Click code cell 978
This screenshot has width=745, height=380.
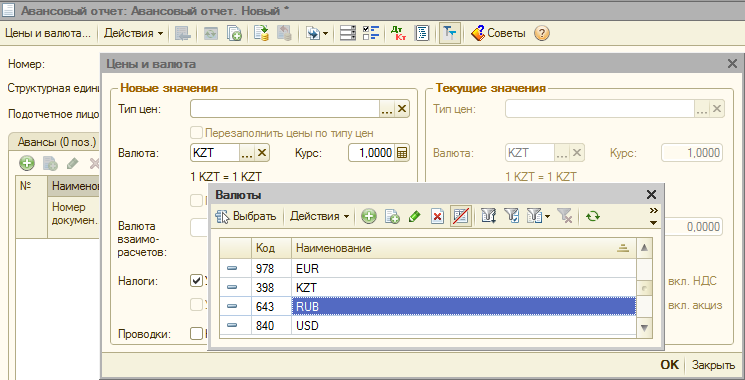[271, 269]
